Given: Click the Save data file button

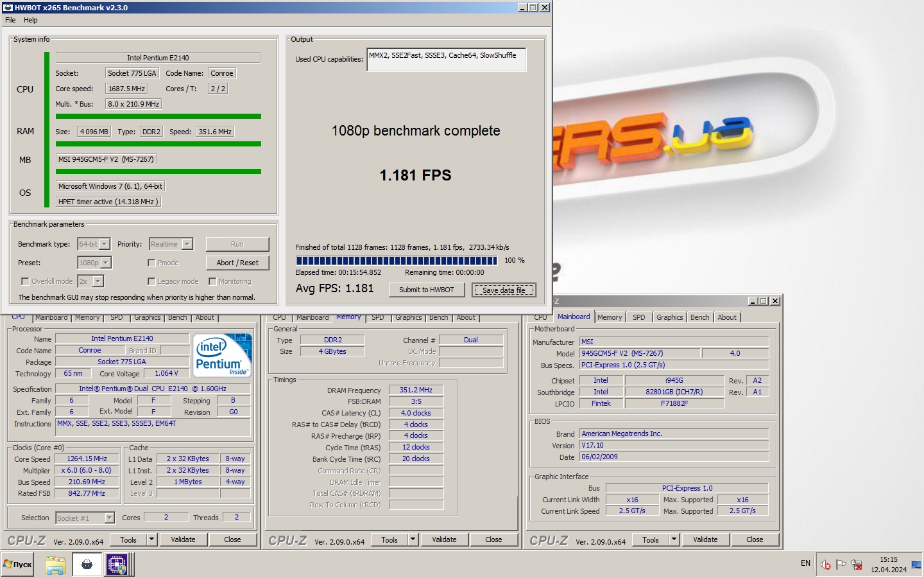Looking at the screenshot, I should pos(504,290).
